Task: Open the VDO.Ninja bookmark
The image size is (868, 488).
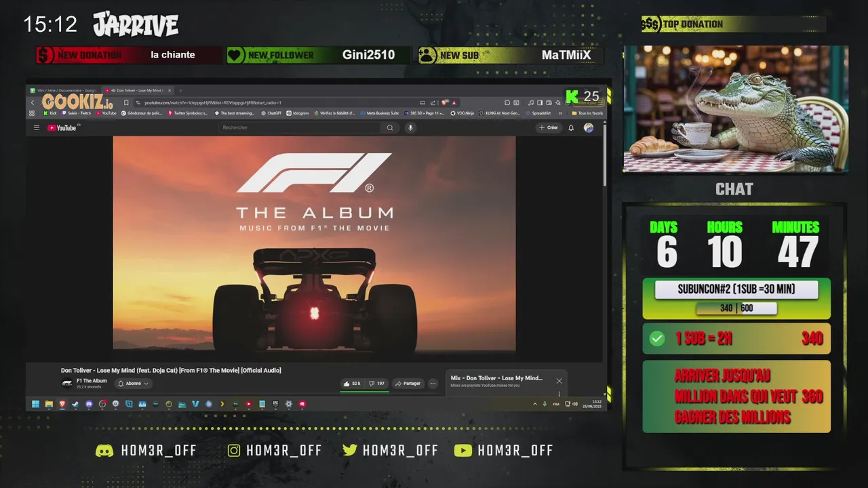Action: [x=462, y=113]
